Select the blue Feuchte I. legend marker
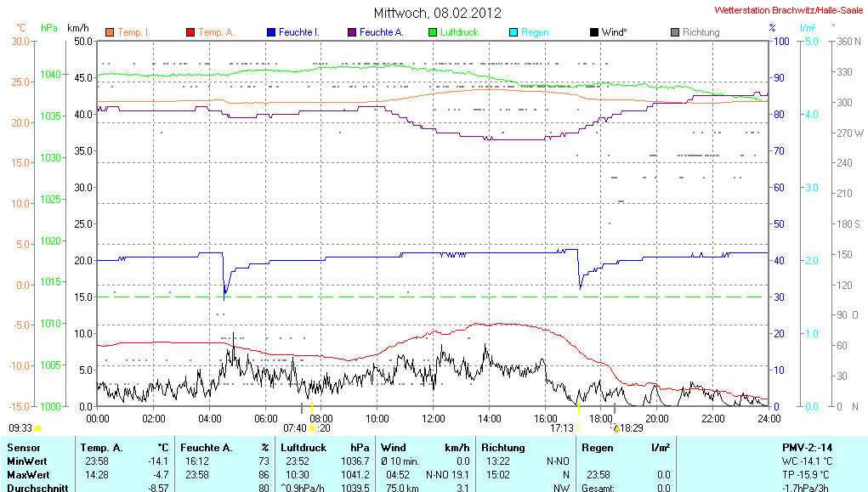Image resolution: width=868 pixels, height=492 pixels. pos(271,32)
